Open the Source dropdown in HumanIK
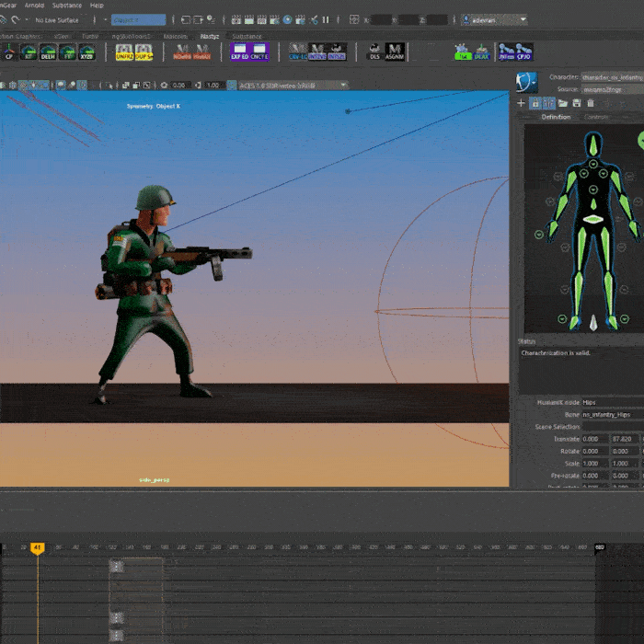 [x=613, y=89]
